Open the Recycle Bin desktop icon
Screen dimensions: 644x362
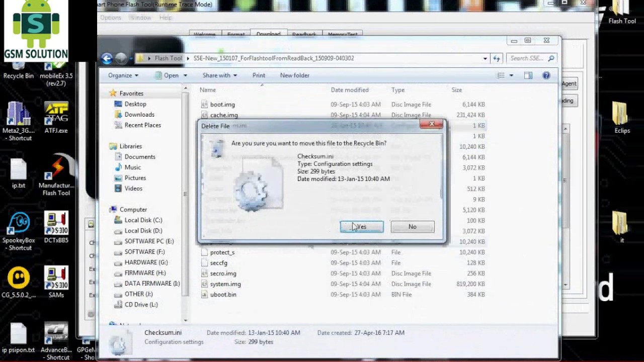coord(19,70)
